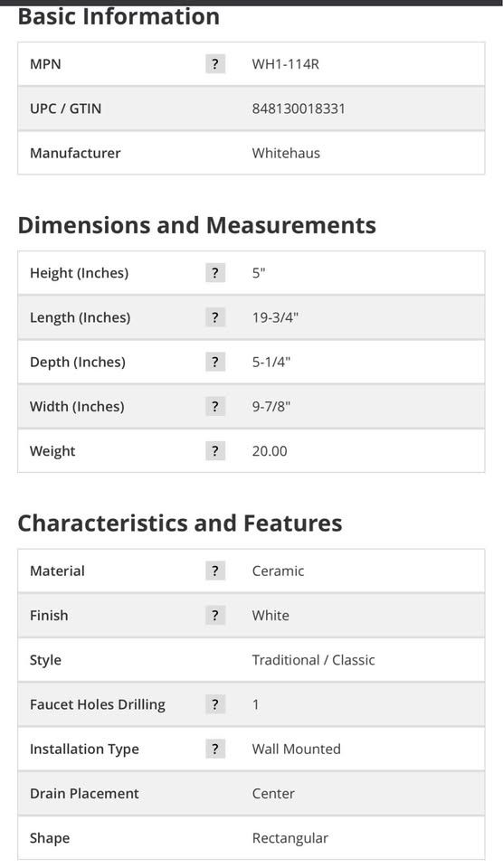Click the Basic Information heading
Screen dimensions: 503x868
point(119,16)
